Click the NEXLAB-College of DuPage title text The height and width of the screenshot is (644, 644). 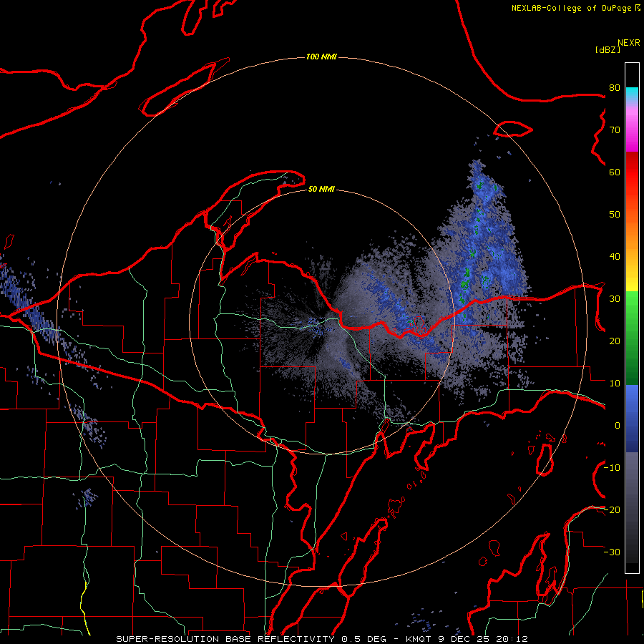(x=571, y=8)
